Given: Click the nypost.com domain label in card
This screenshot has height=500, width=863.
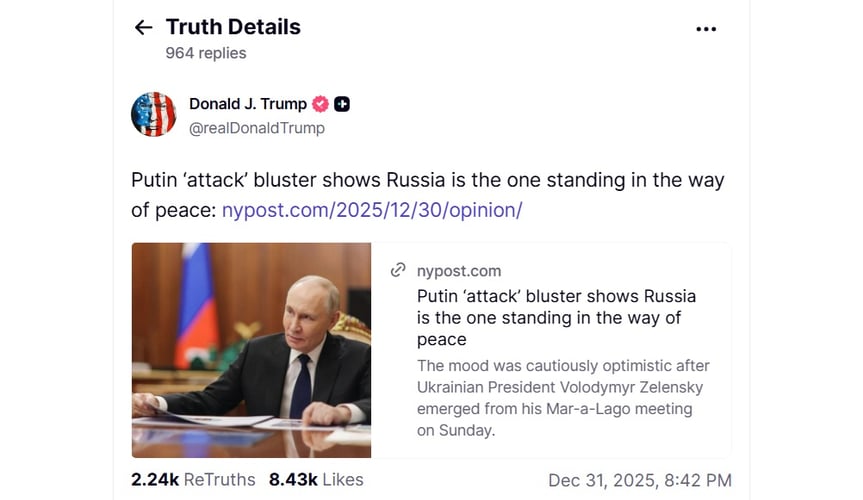Looking at the screenshot, I should click(x=459, y=271).
